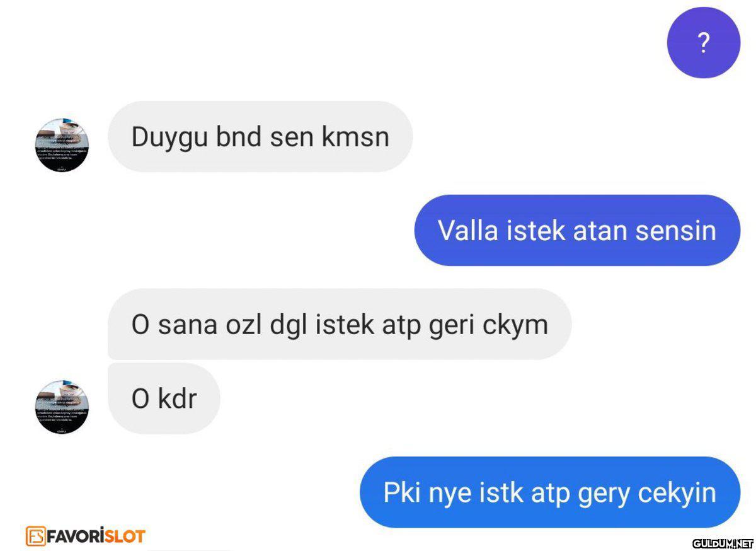Screen dimensions: 756x551
Task: Open sender avatar beside "O kdr" message
Action: click(x=62, y=406)
